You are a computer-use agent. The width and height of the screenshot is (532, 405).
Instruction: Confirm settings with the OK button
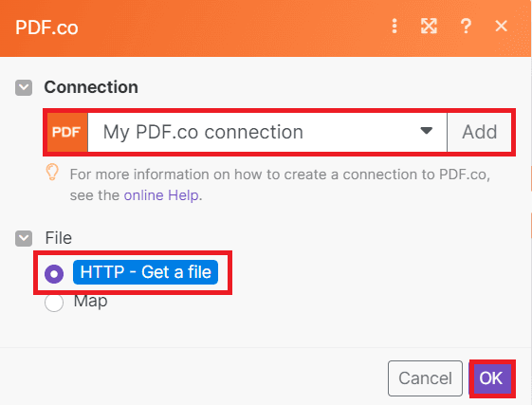point(492,378)
